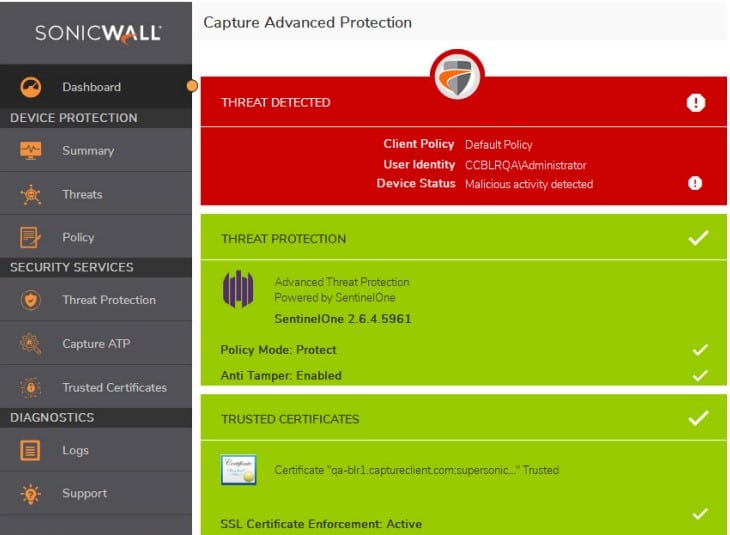Viewport: 730px width, 535px height.
Task: Click 'Malicious activity detected' status text
Action: pyautogui.click(x=529, y=184)
